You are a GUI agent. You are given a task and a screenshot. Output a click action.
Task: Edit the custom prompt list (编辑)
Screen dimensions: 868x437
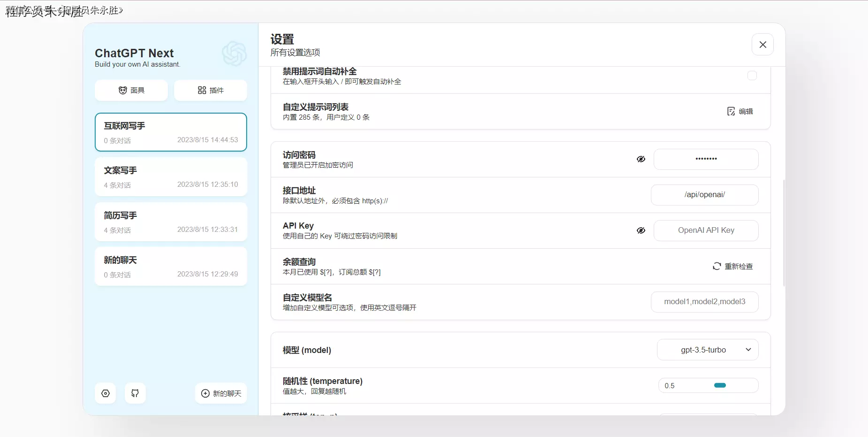coord(740,111)
